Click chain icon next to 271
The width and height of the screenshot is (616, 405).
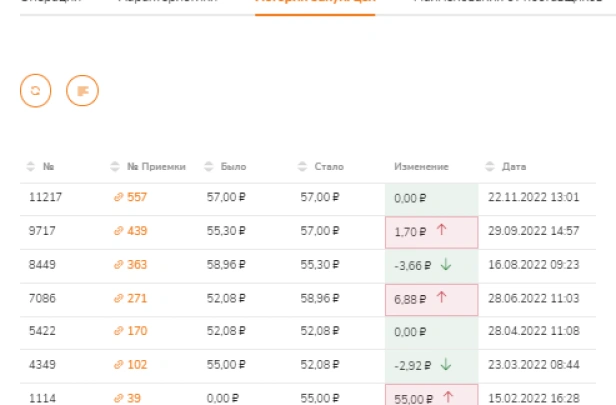(118, 299)
